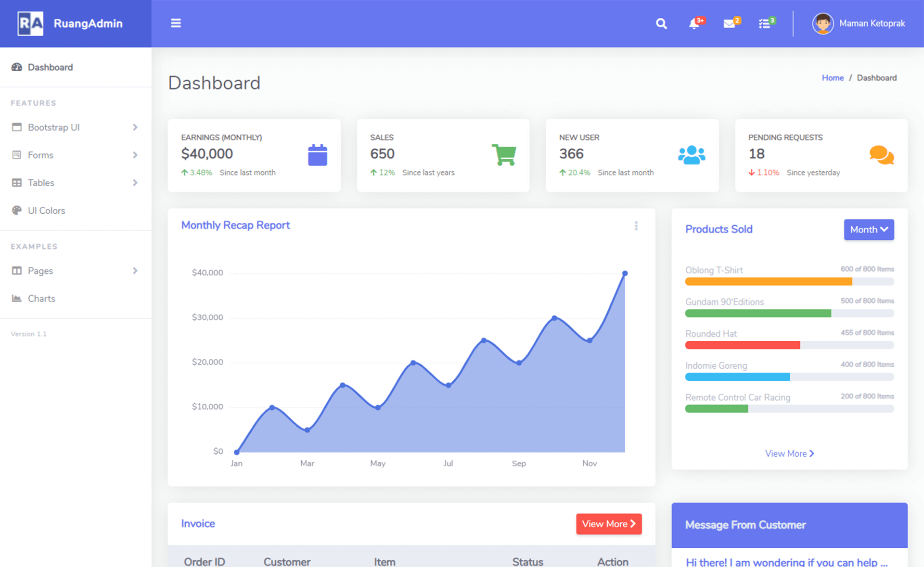Click the Charts menu item in sidebar
Image resolution: width=924 pixels, height=567 pixels.
point(41,298)
